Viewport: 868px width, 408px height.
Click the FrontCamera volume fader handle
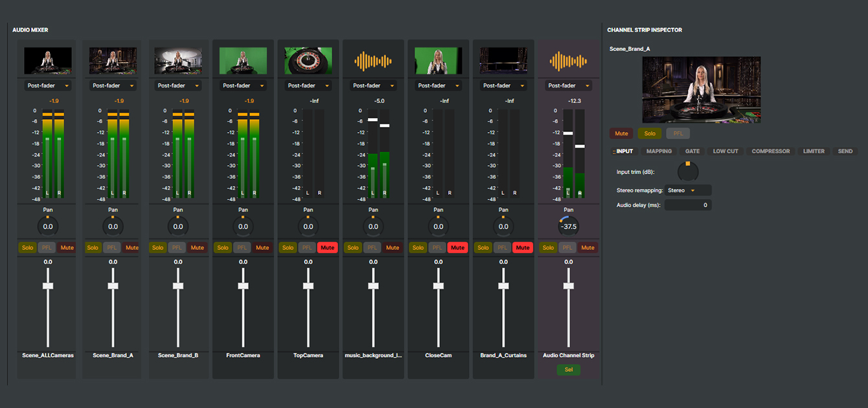243,286
